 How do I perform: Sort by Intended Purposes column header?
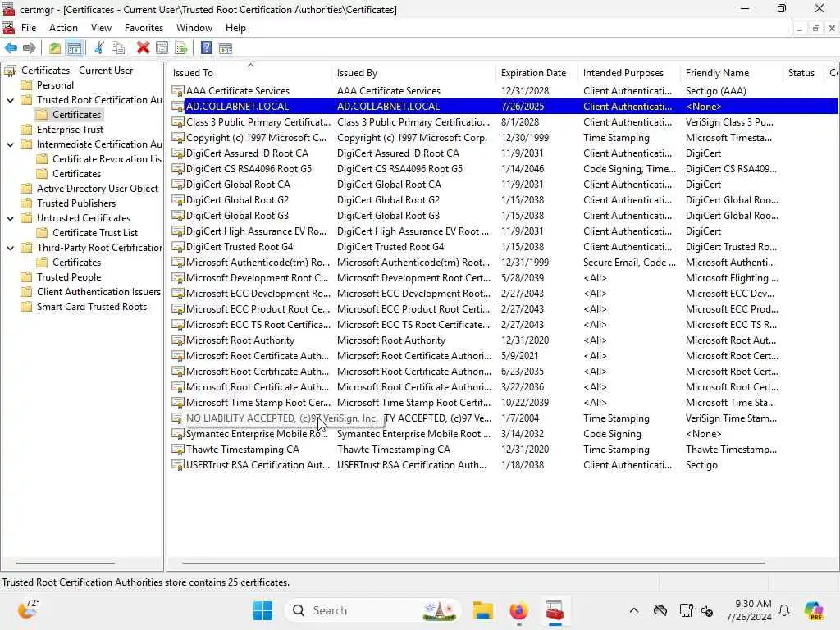pos(629,73)
